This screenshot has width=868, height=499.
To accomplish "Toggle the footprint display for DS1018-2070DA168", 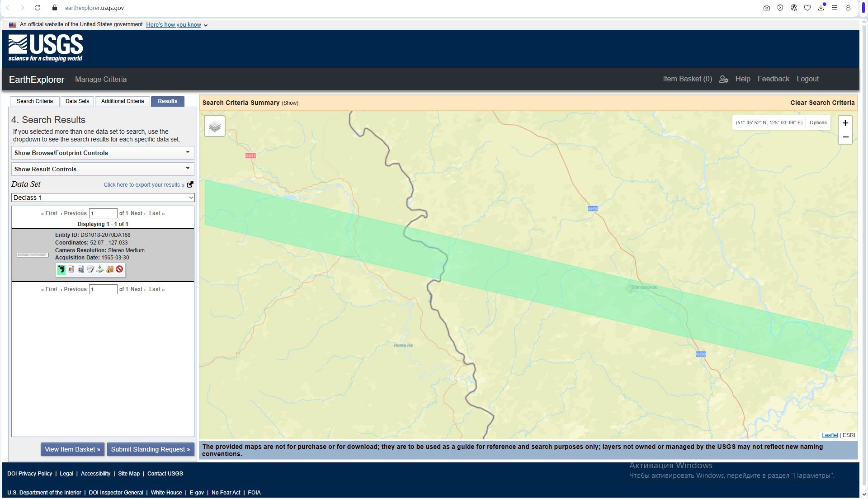I will (x=61, y=270).
